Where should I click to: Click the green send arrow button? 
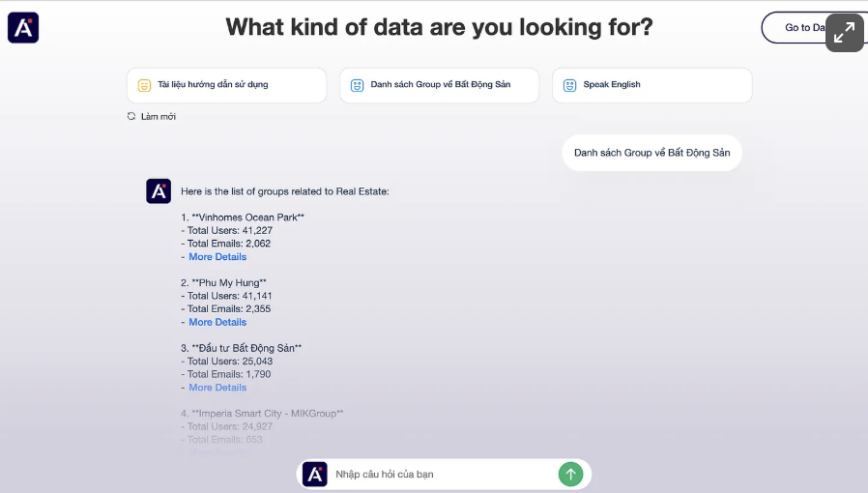click(x=570, y=475)
